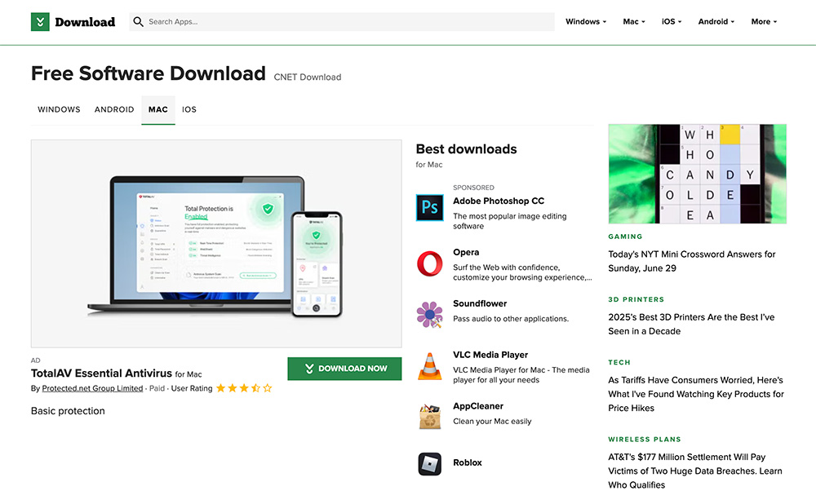This screenshot has height=504, width=816.
Task: Open the AppCleaner title link
Action: (478, 406)
